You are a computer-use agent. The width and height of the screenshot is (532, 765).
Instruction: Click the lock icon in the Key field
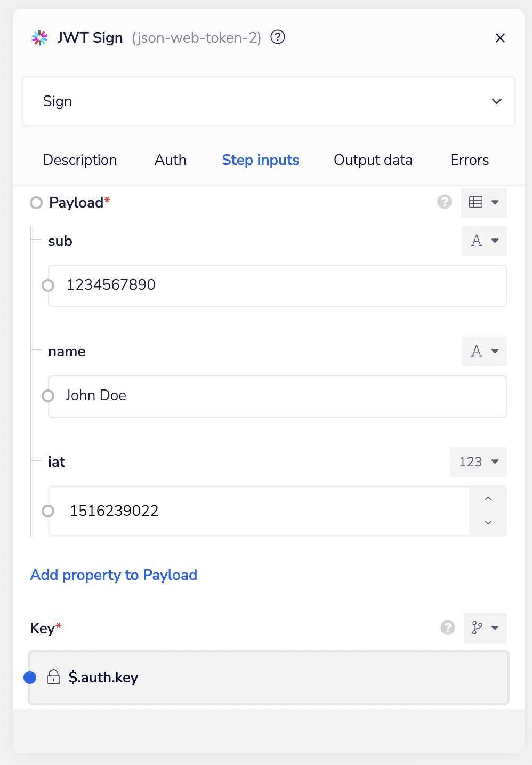(x=53, y=677)
